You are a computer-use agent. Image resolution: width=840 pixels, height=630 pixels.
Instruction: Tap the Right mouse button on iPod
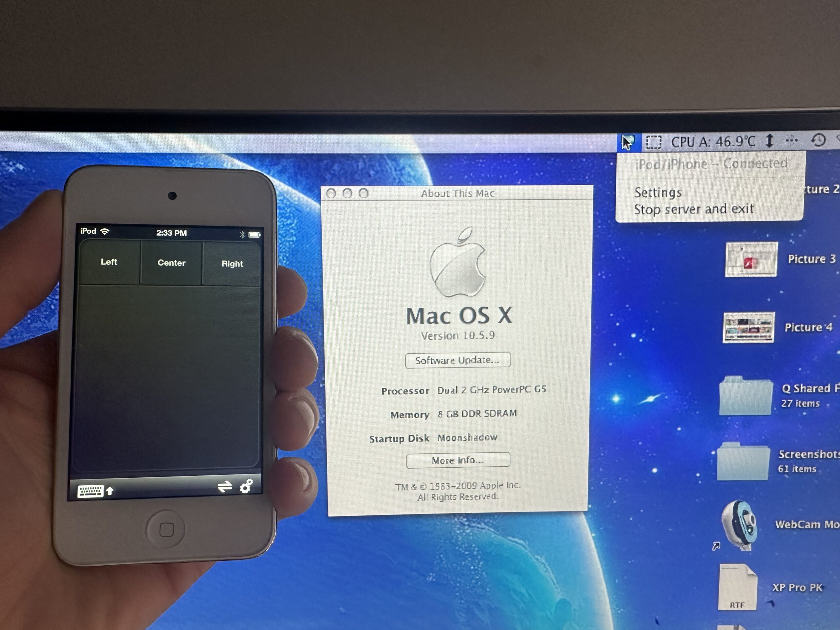(232, 264)
